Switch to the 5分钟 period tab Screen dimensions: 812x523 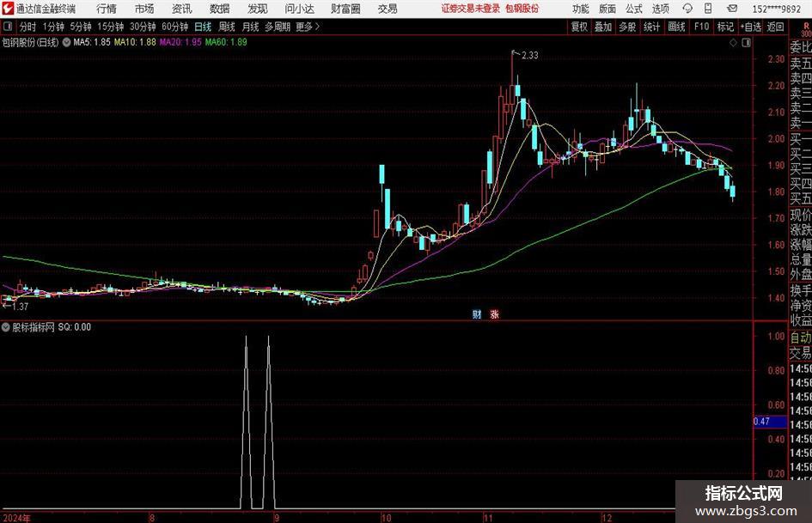(81, 27)
